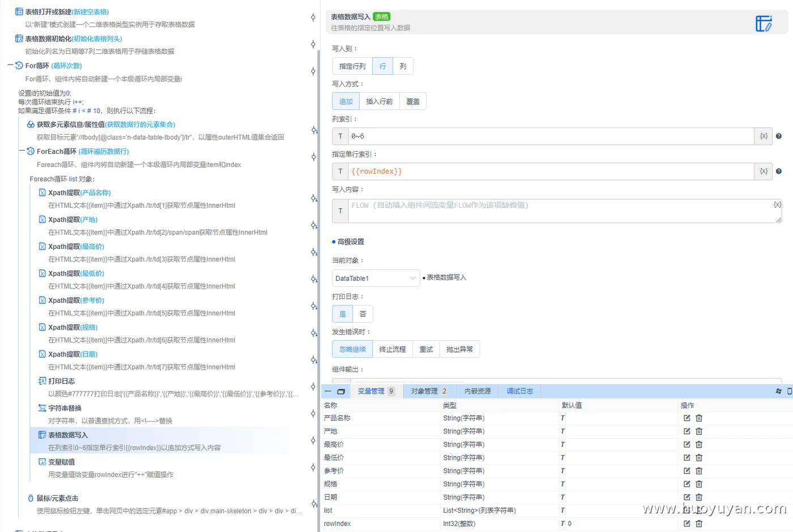
Task: Set 打印日志 to 是
Action: tap(343, 314)
